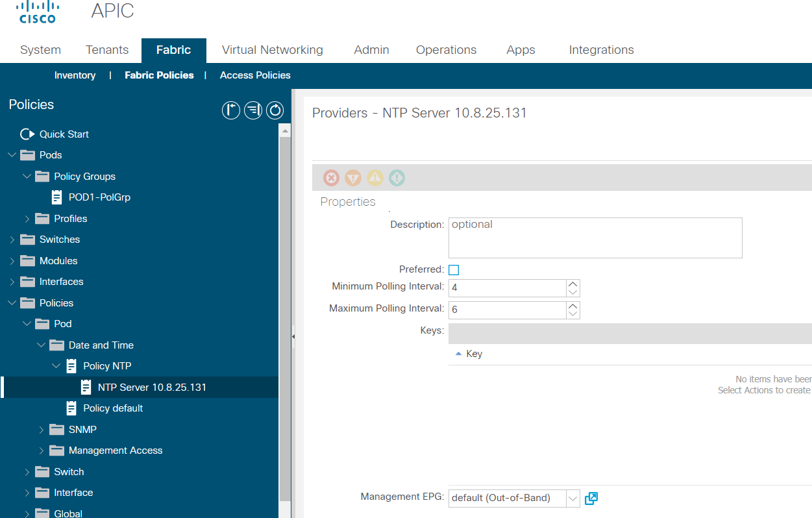Collapse the Policies tree node
Viewport: 812px width, 518px height.
tap(12, 303)
